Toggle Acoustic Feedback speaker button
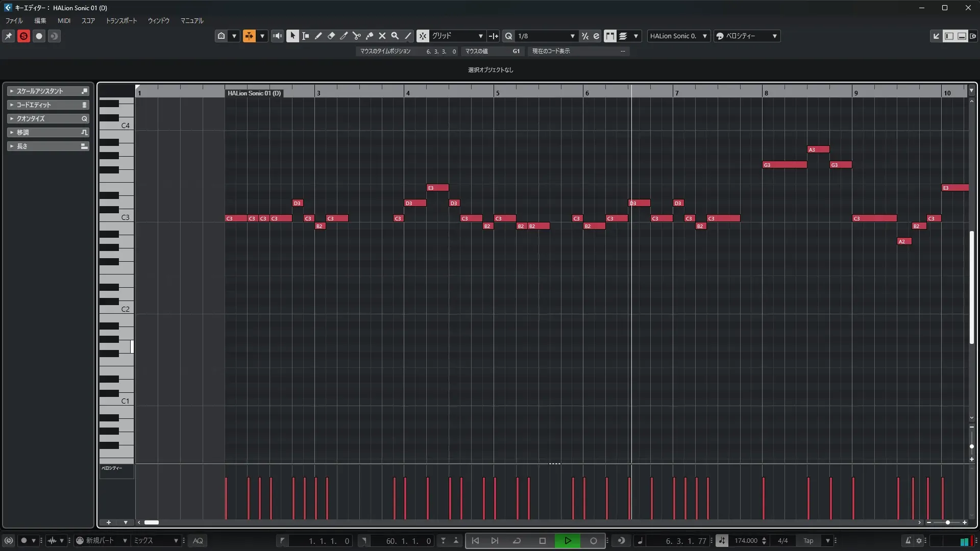Screen dimensions: 980x551 pyautogui.click(x=277, y=36)
